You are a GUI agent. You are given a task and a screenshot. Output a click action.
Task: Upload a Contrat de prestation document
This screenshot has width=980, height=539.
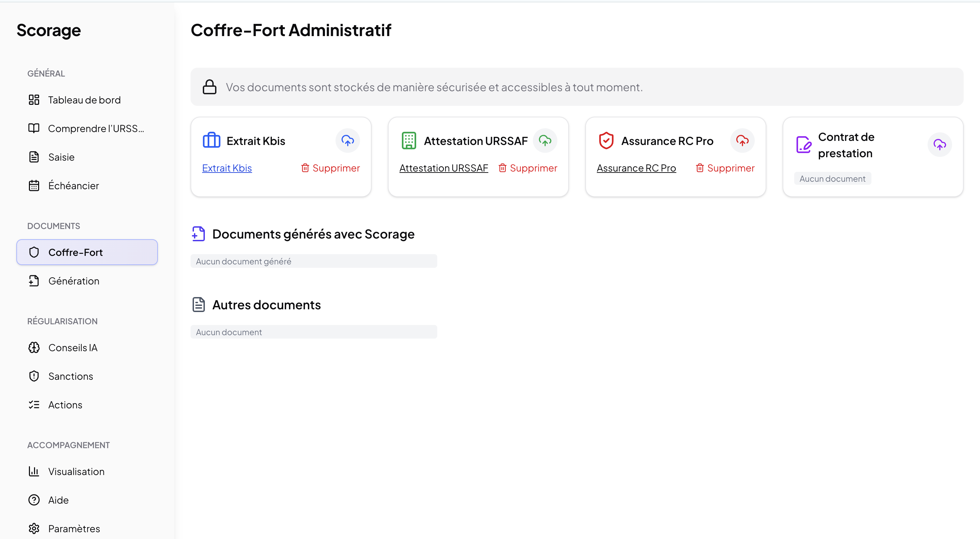939,145
